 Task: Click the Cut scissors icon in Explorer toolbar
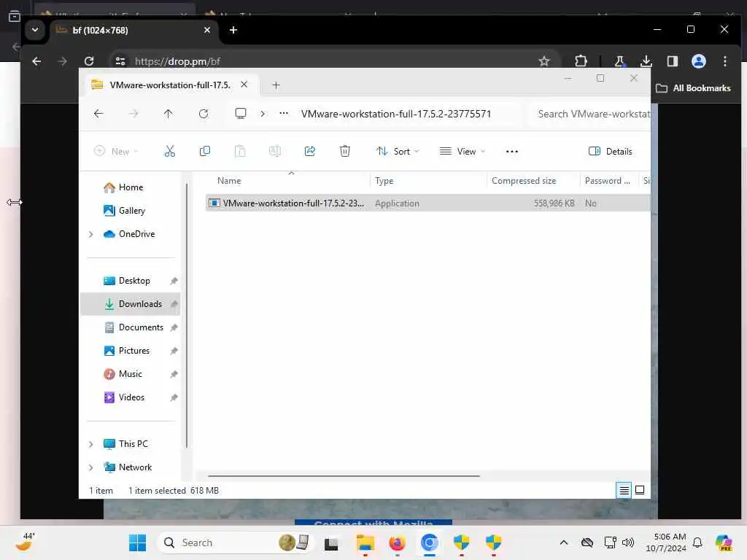pos(169,152)
